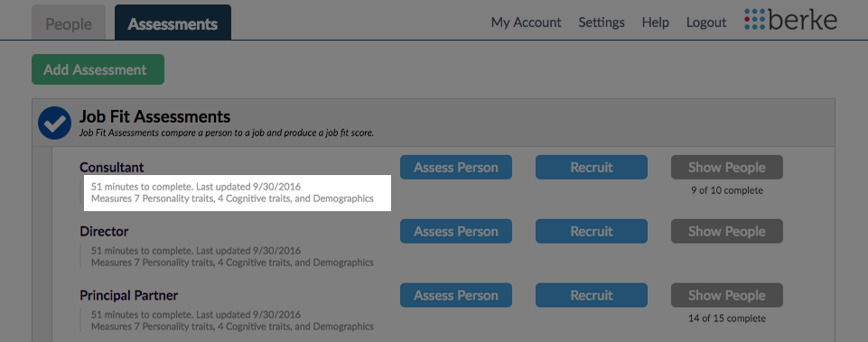Click Principal Partner's '51 minutes to complete' line

[x=196, y=315]
